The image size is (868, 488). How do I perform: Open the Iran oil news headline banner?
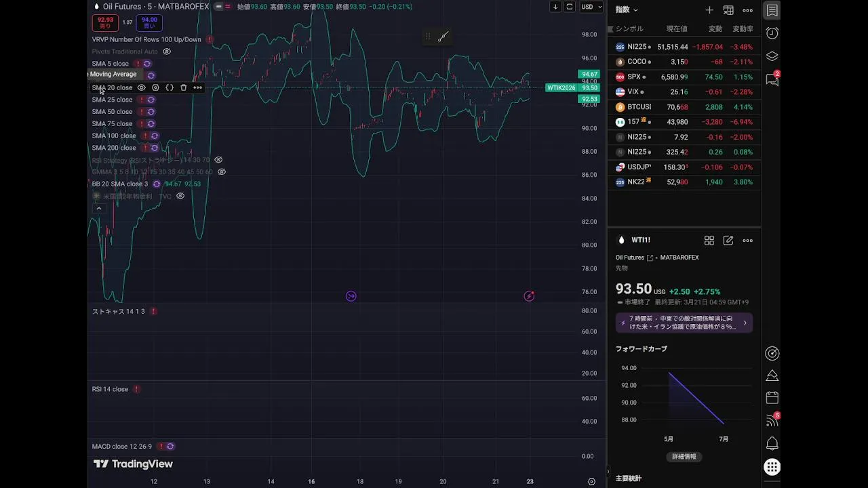[x=684, y=323]
